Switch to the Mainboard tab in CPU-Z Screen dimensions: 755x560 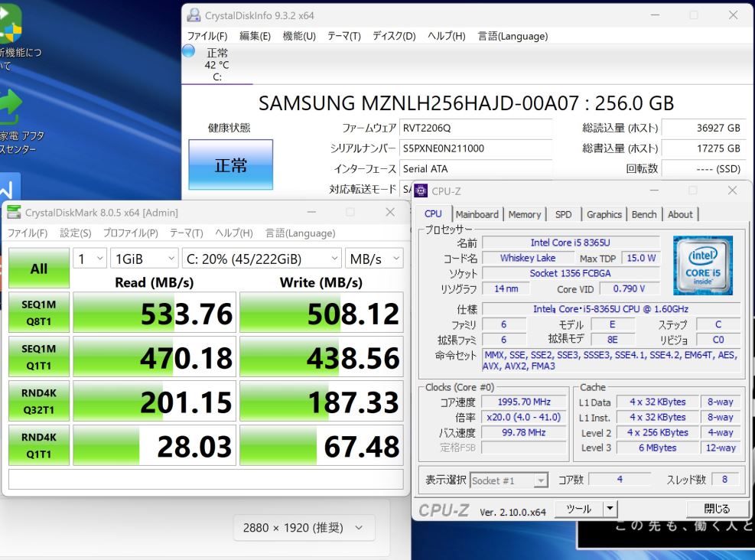477,214
